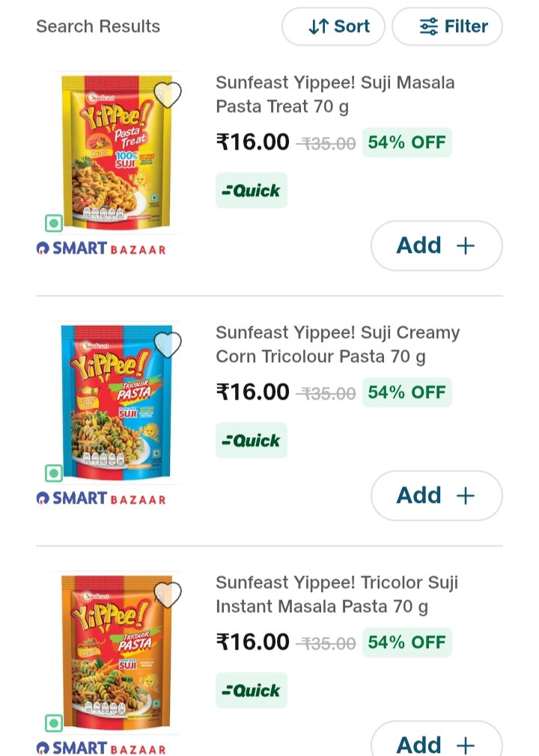
Task: Click the Quick delivery badge on first product
Action: 252,191
